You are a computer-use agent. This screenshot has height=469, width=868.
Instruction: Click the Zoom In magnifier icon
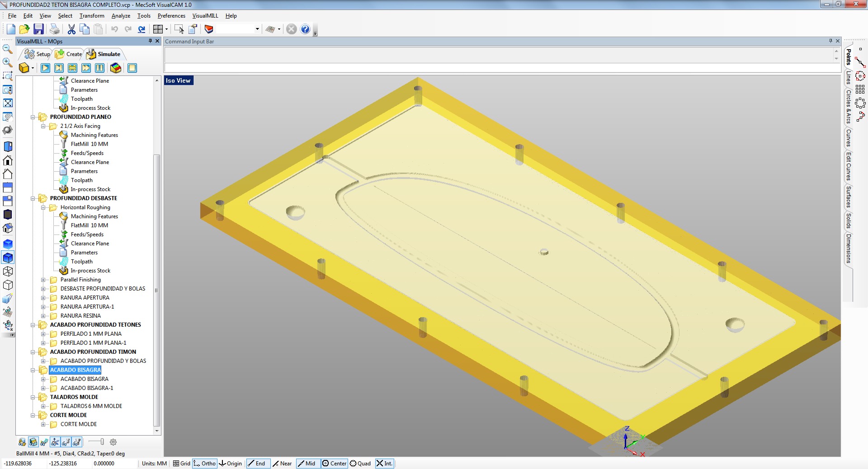click(x=8, y=62)
